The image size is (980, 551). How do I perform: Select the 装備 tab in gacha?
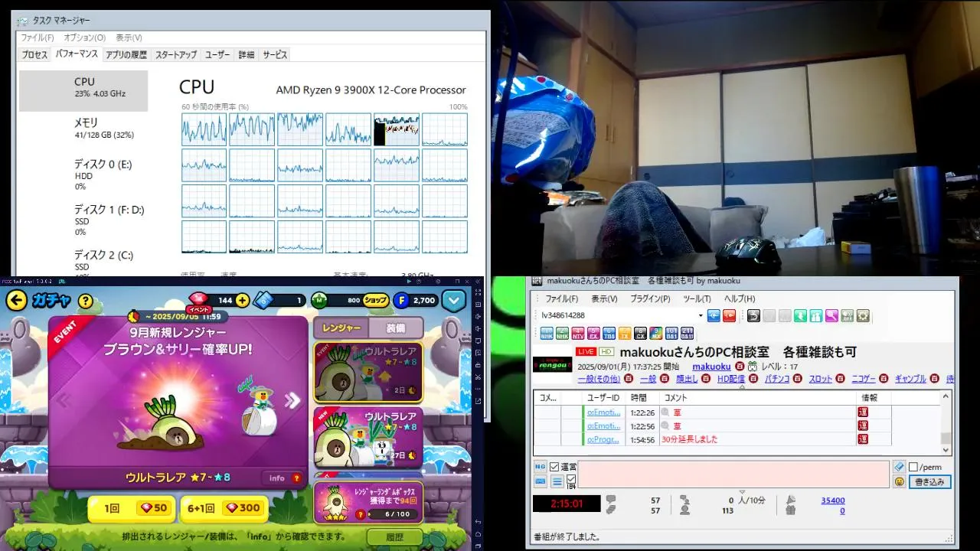[395, 328]
